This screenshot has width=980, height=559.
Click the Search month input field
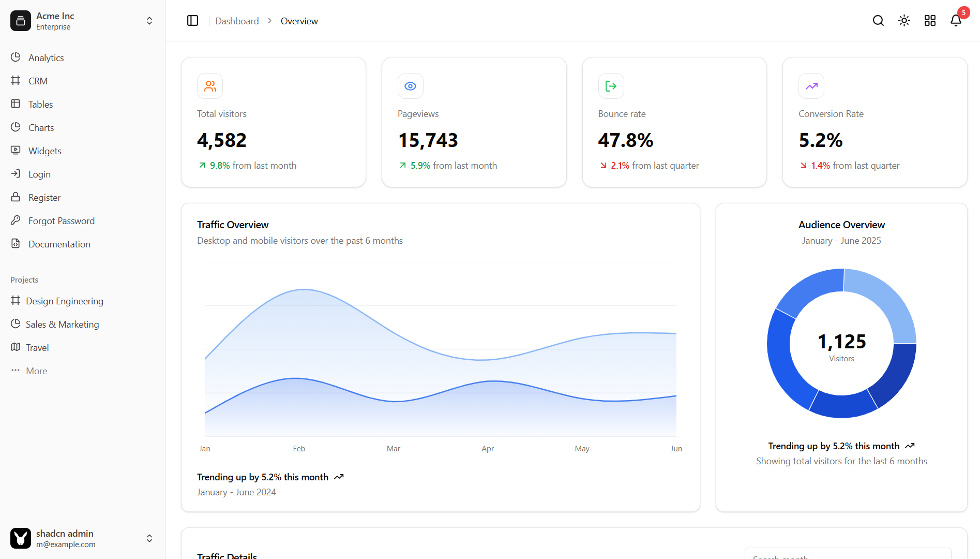click(x=847, y=555)
